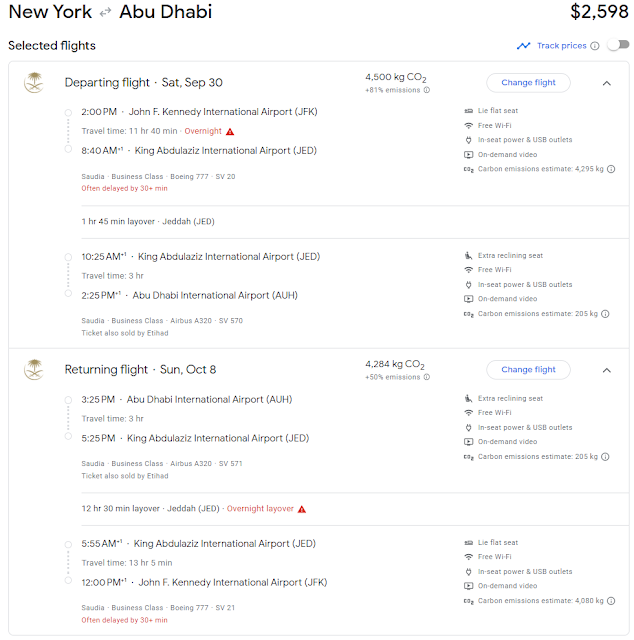The height and width of the screenshot is (640, 634).
Task: Click the $2,598 total price
Action: click(599, 11)
